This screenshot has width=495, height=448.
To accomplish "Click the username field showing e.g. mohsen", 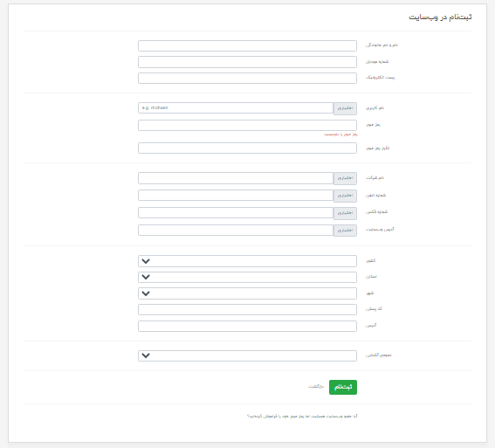I will click(236, 108).
